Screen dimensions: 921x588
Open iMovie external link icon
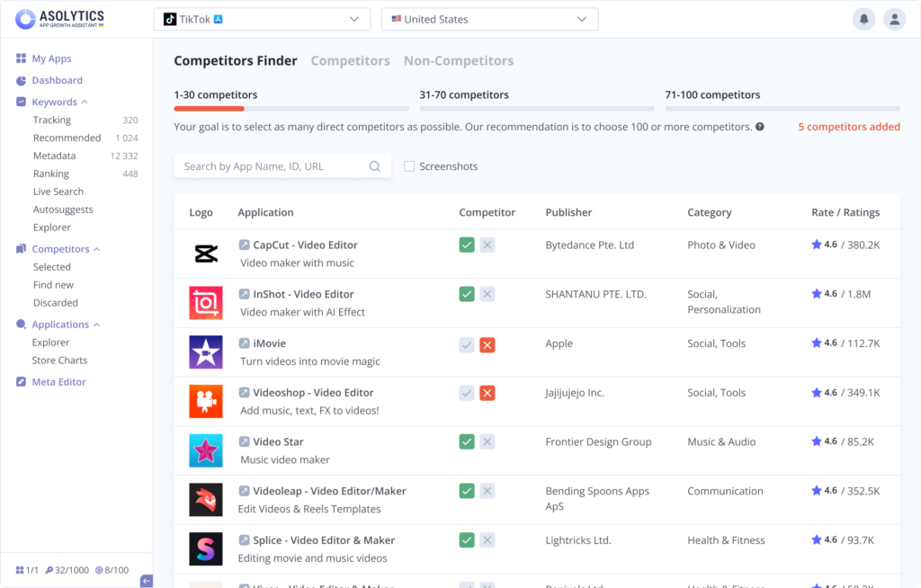click(x=244, y=343)
